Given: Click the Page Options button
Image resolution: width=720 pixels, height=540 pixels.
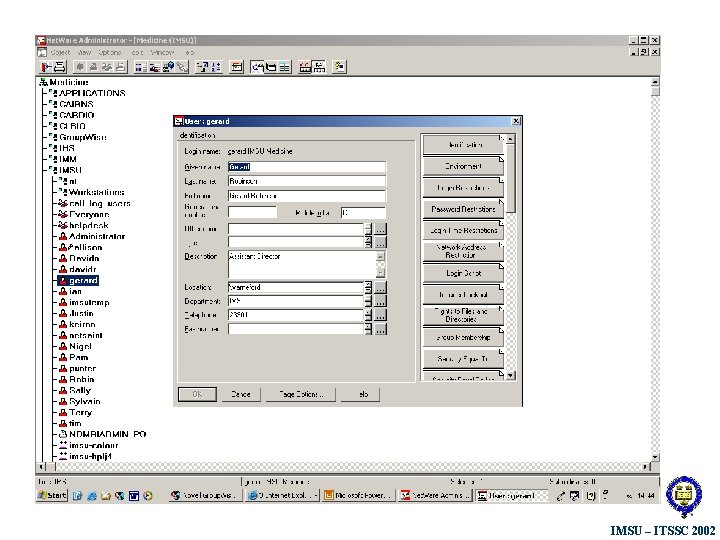Looking at the screenshot, I should coord(301,394).
